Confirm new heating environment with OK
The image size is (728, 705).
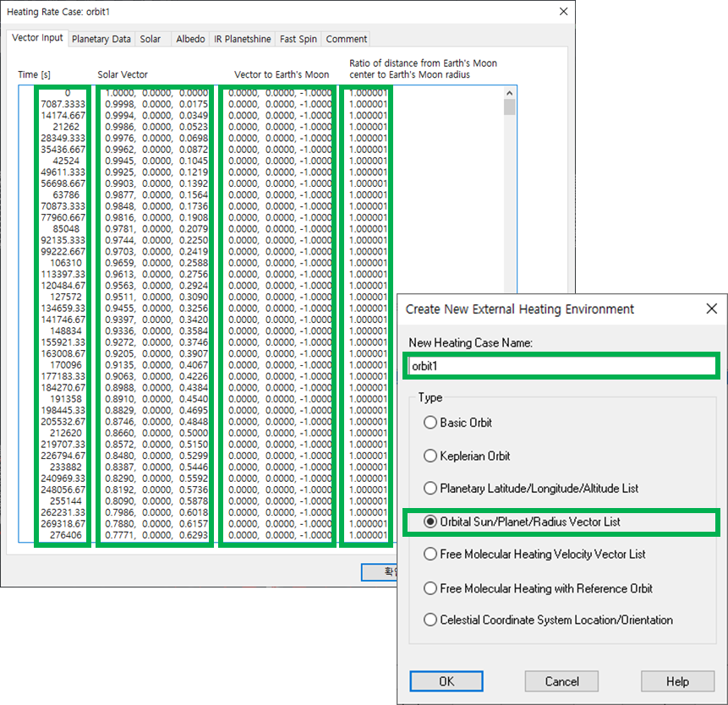click(446, 680)
